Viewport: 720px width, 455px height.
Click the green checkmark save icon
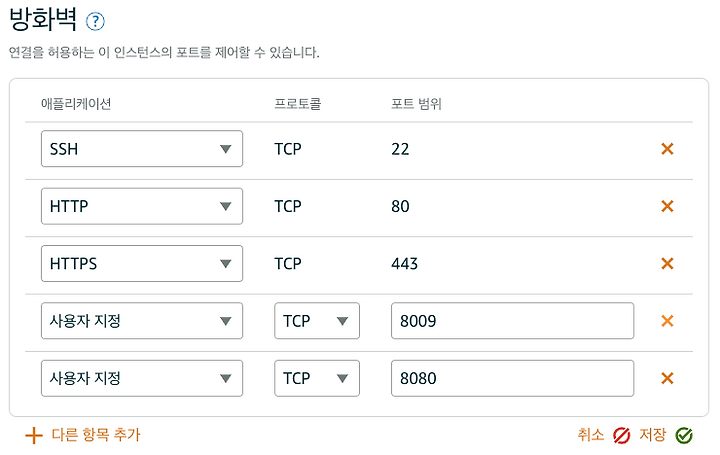click(684, 435)
